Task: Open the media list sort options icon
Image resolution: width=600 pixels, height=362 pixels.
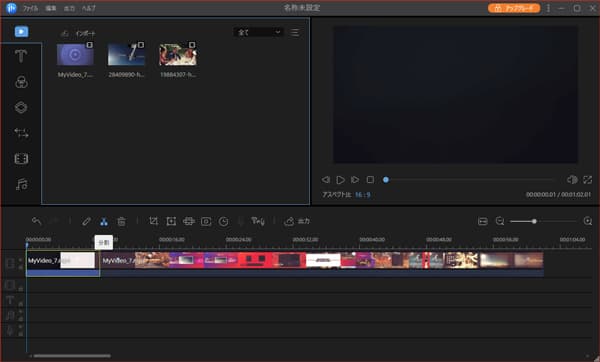Action: (295, 32)
